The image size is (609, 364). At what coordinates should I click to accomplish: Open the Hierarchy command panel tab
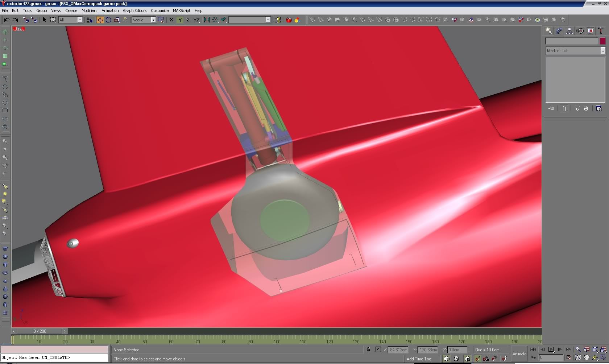pos(569,31)
